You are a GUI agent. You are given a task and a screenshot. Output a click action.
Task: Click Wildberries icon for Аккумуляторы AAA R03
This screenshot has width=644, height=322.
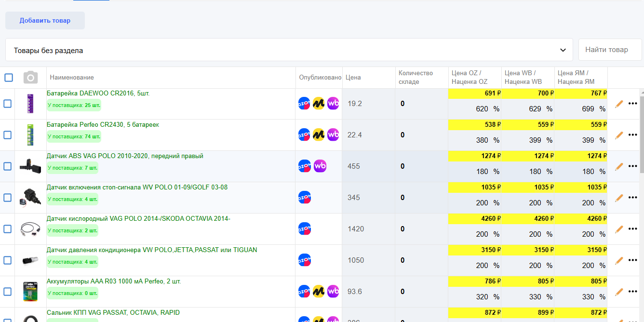click(333, 291)
